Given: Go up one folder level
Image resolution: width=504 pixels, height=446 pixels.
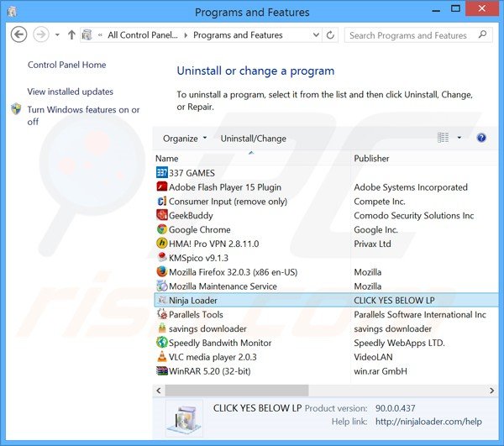Looking at the screenshot, I should pos(71,34).
